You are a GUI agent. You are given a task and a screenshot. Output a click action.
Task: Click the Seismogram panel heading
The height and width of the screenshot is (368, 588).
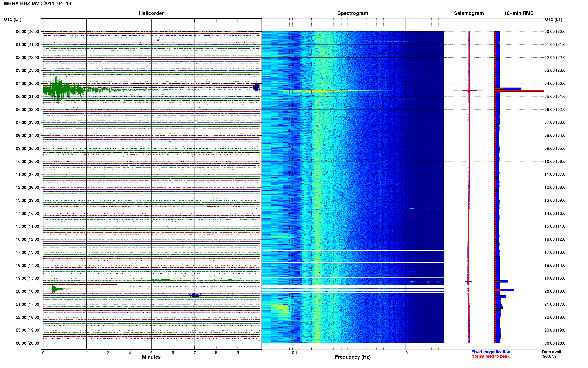pyautogui.click(x=469, y=13)
